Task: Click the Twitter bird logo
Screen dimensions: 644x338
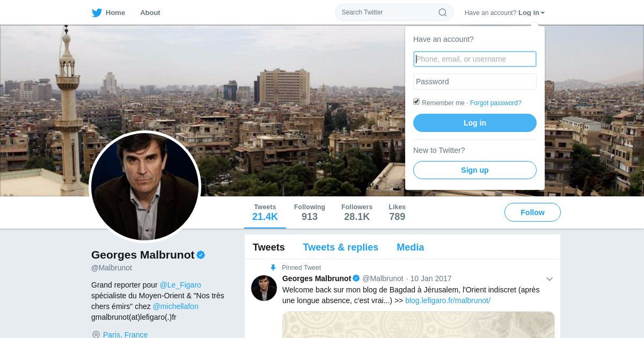Action: [x=97, y=13]
